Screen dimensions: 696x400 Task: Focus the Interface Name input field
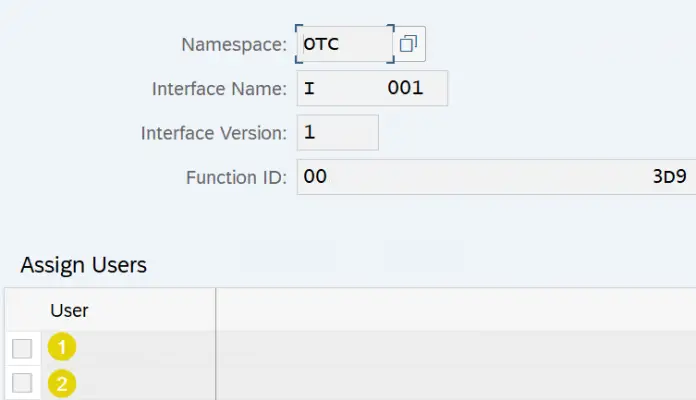372,88
